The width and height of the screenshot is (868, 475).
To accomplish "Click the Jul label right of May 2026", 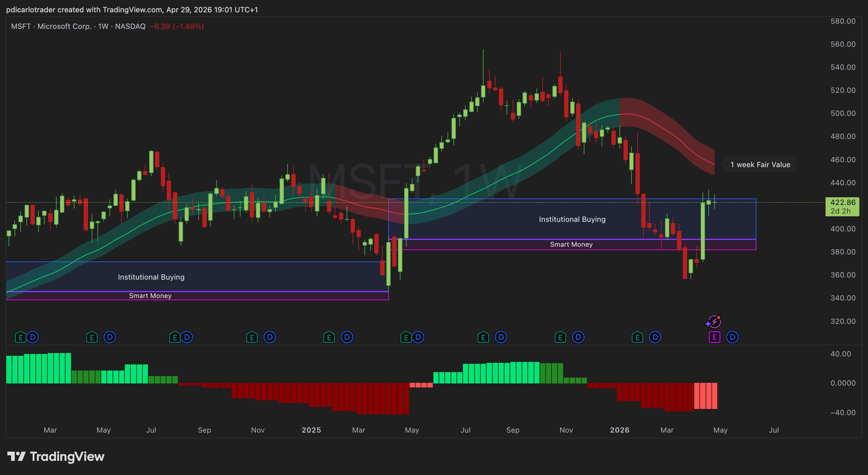I will point(773,430).
